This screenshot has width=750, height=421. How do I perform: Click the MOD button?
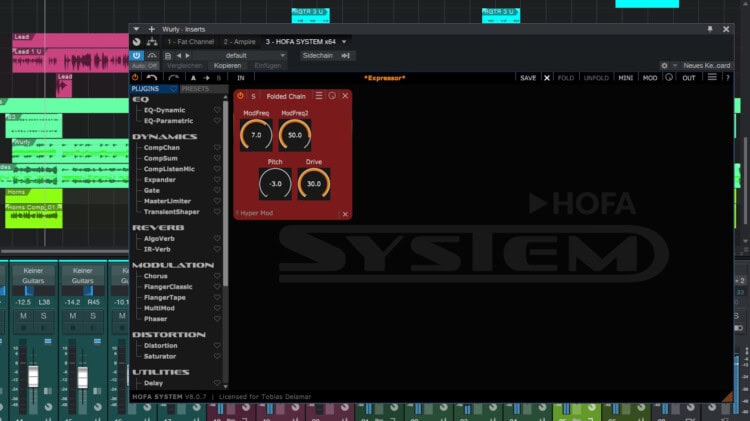coord(650,78)
